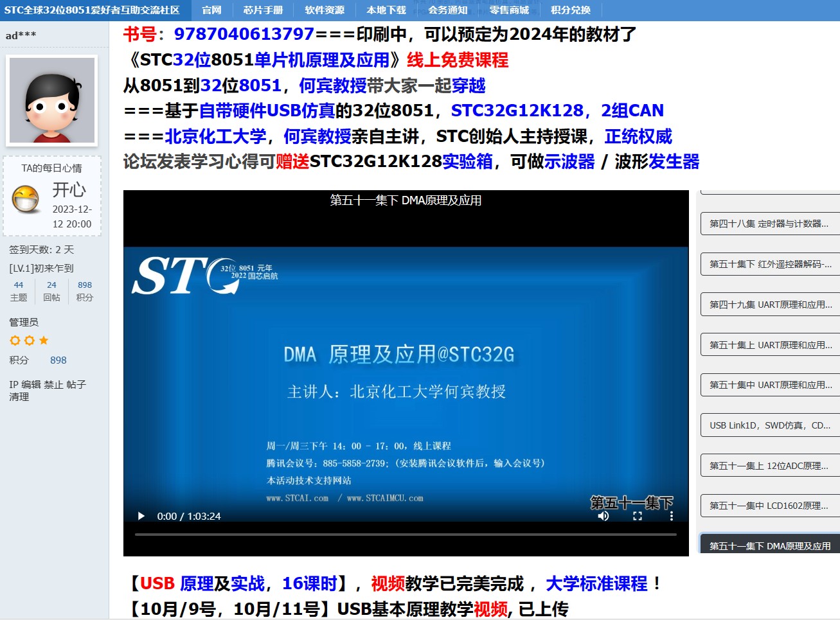Click the 积分 898 row below the stars
This screenshot has height=620, width=840.
click(x=38, y=360)
